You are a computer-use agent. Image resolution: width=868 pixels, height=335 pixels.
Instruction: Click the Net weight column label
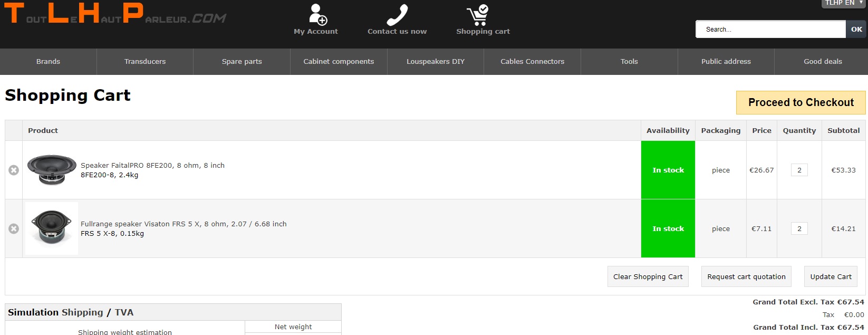point(293,327)
